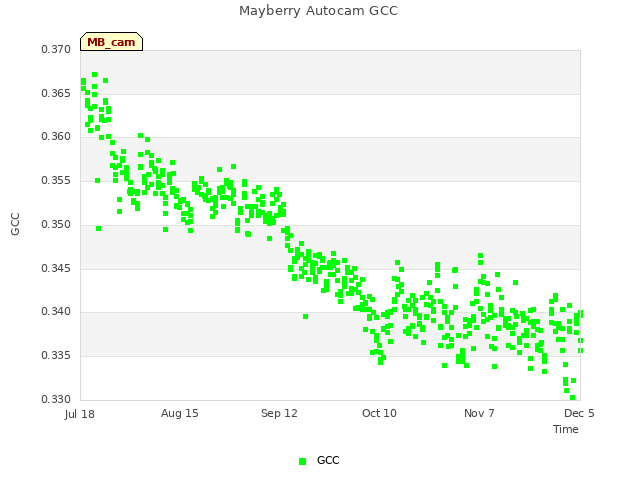Click the 0.360 y-axis value
This screenshot has width=640, height=480.
pyautogui.click(x=56, y=136)
